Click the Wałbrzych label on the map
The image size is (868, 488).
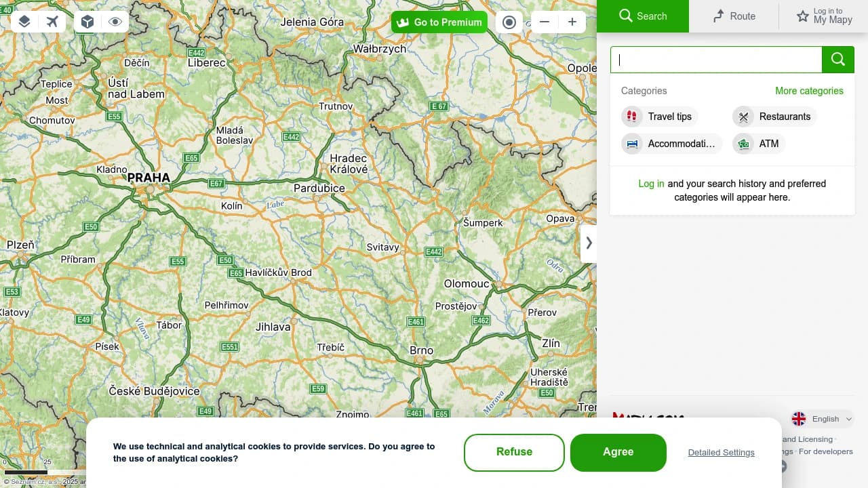click(x=380, y=49)
